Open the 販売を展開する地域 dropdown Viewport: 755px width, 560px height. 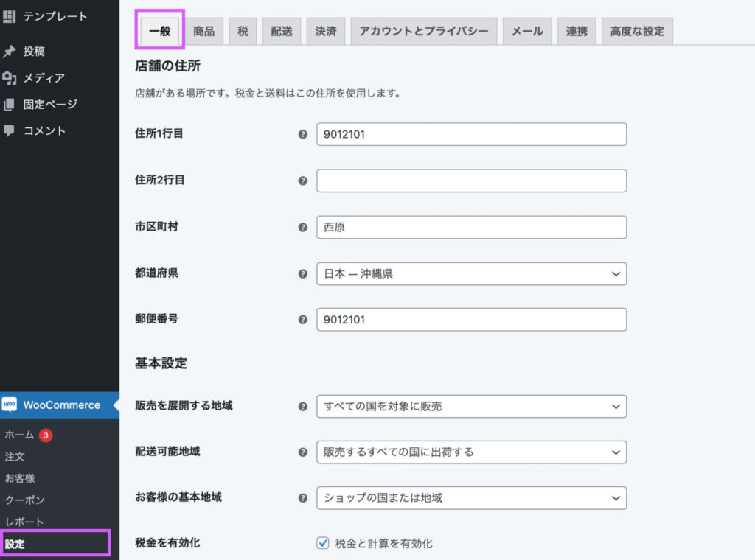(471, 407)
